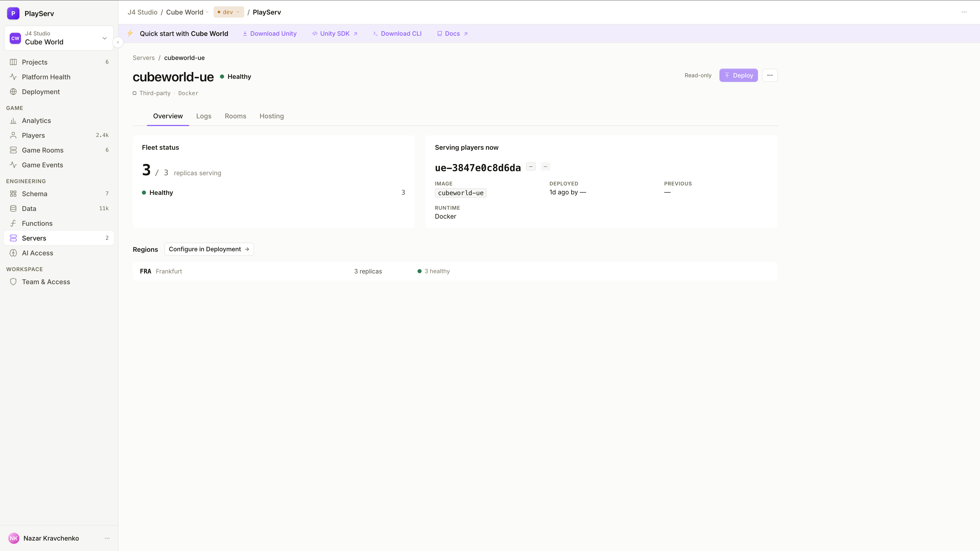This screenshot has height=551, width=980.
Task: Open the user menu ellipsis beside Nazar Kravchenko
Action: 107,538
